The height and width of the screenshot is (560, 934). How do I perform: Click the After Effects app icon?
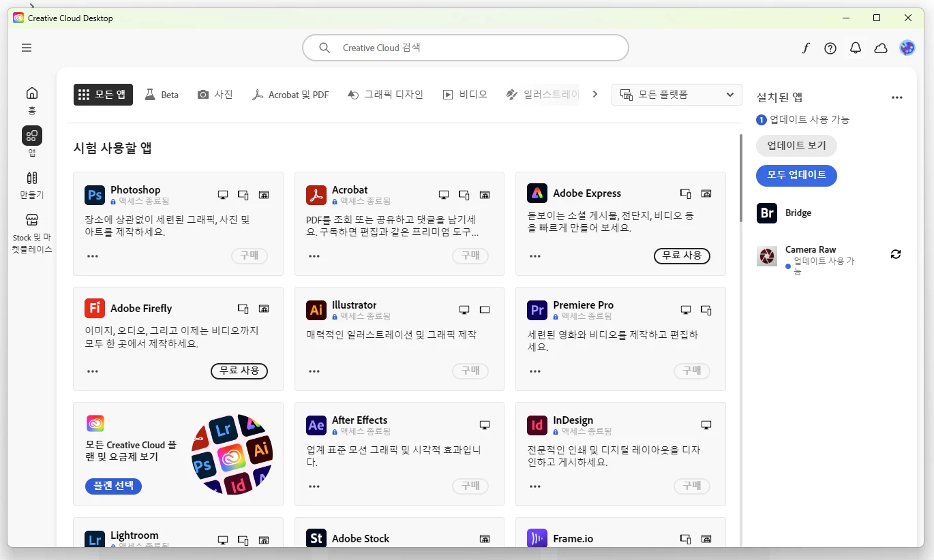(316, 425)
